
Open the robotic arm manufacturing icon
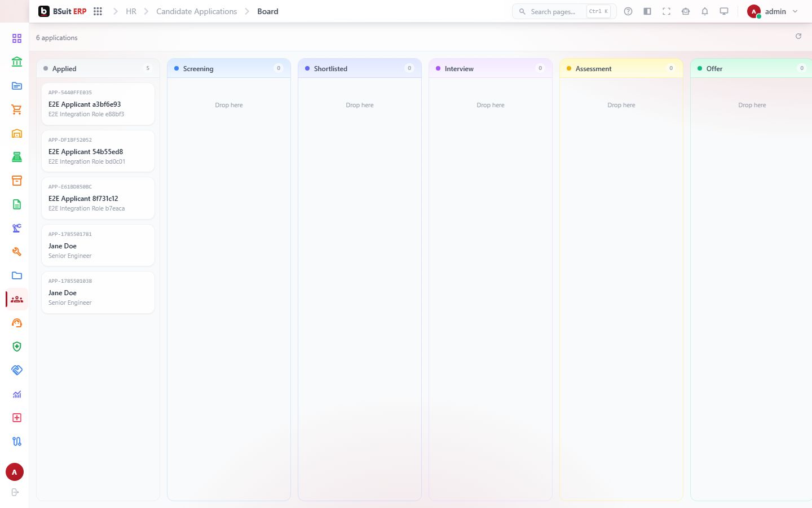(x=17, y=228)
